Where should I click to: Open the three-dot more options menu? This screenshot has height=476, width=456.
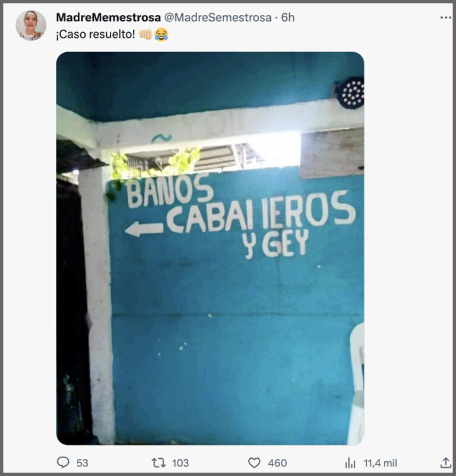coord(445,18)
